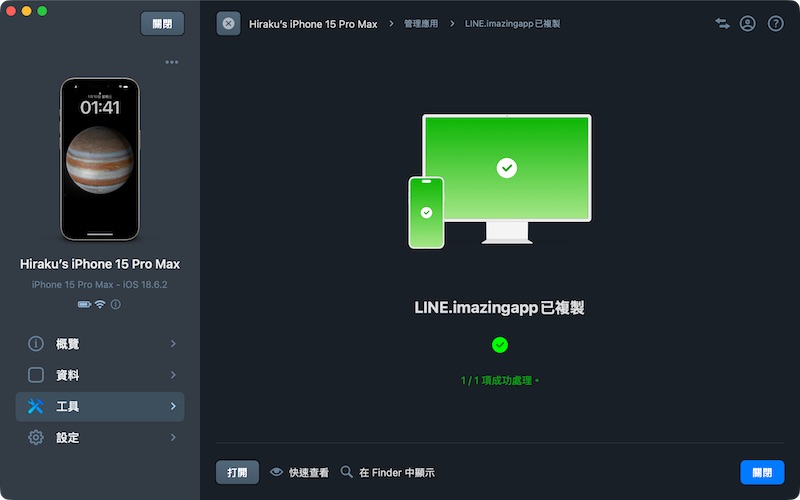Screen dimensions: 800x500
Task: Select the 設定 sidebar item
Action: 100,437
